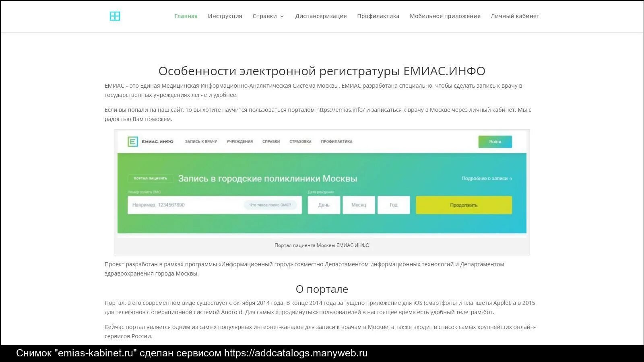Click the https://emias.info/ URL in the text

point(340,110)
